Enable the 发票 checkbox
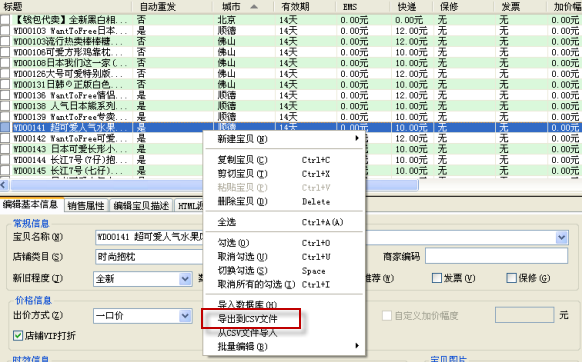Viewport: 582px width, 362px height. (x=437, y=278)
